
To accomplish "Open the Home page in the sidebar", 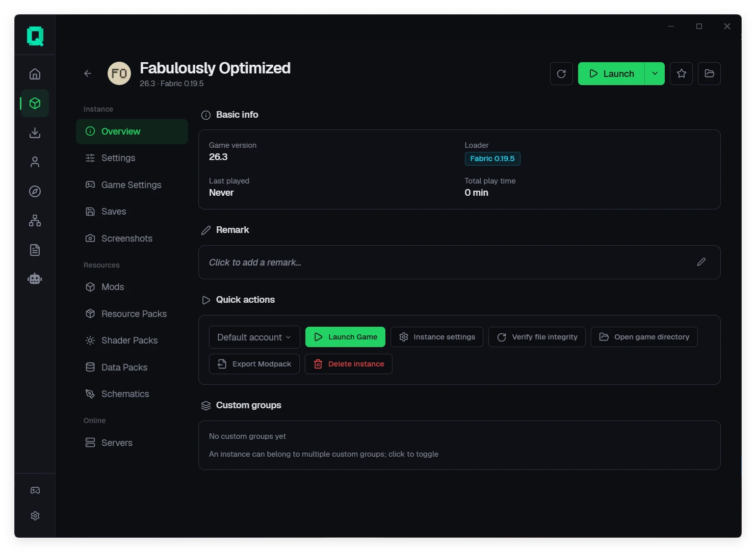I will pyautogui.click(x=35, y=74).
